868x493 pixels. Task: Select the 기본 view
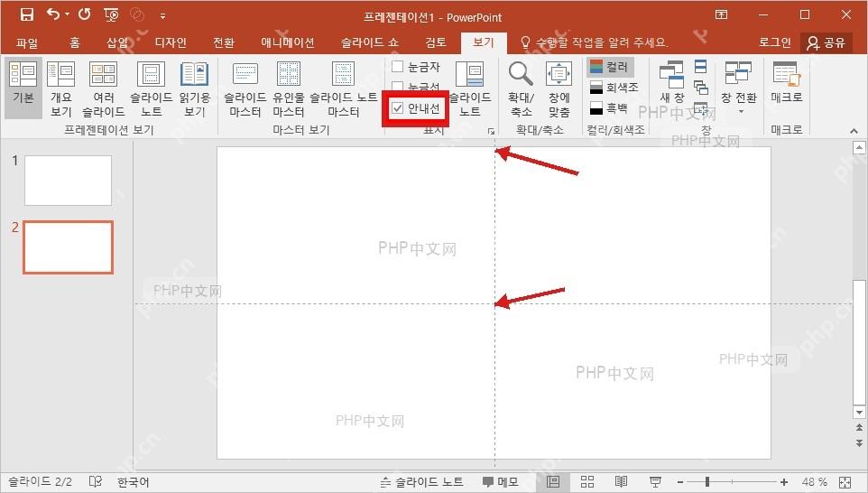tap(23, 88)
